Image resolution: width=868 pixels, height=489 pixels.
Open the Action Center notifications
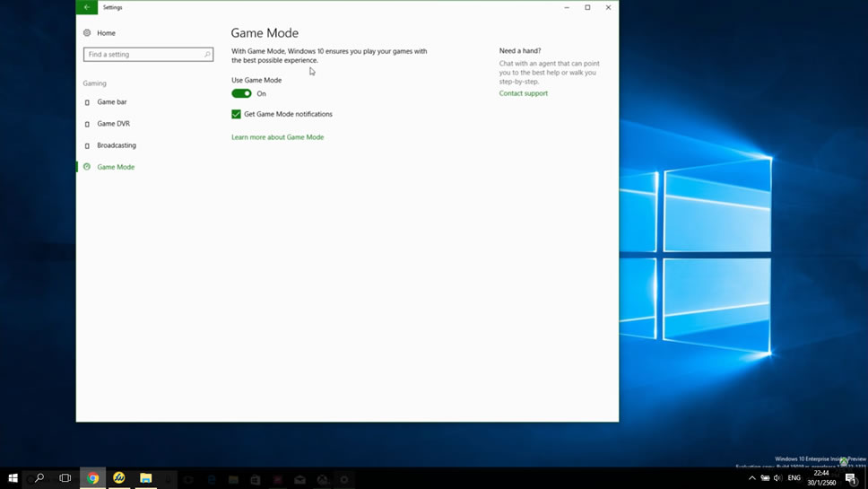(x=851, y=478)
